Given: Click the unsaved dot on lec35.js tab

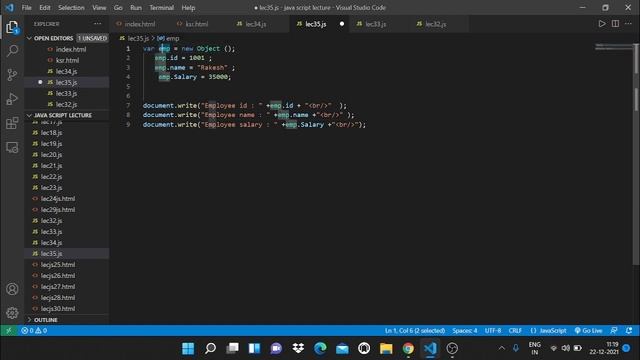Looking at the screenshot, I should (x=342, y=24).
